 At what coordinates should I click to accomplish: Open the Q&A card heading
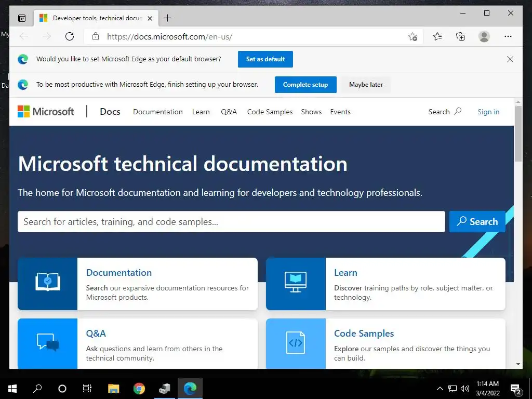pyautogui.click(x=96, y=334)
